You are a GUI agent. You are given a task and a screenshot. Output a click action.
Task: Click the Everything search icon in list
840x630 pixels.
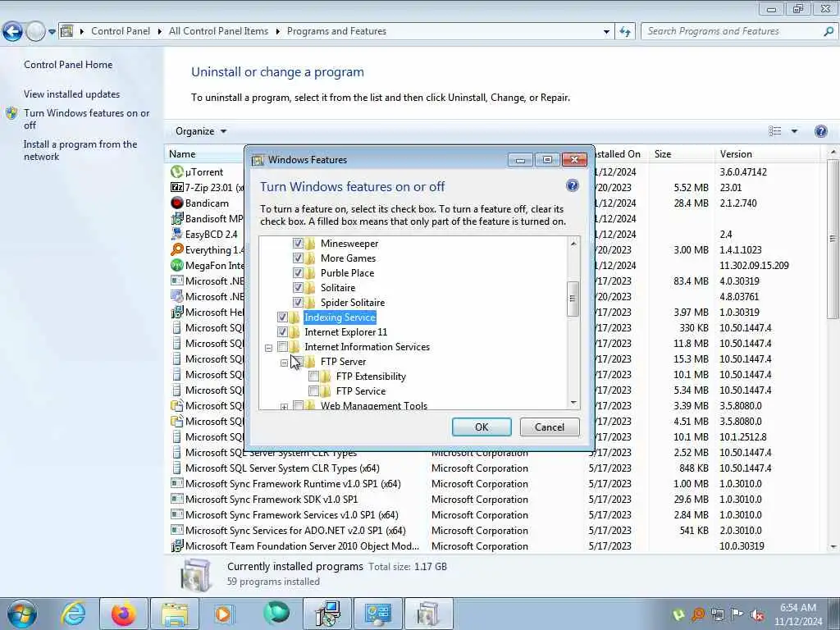click(177, 249)
